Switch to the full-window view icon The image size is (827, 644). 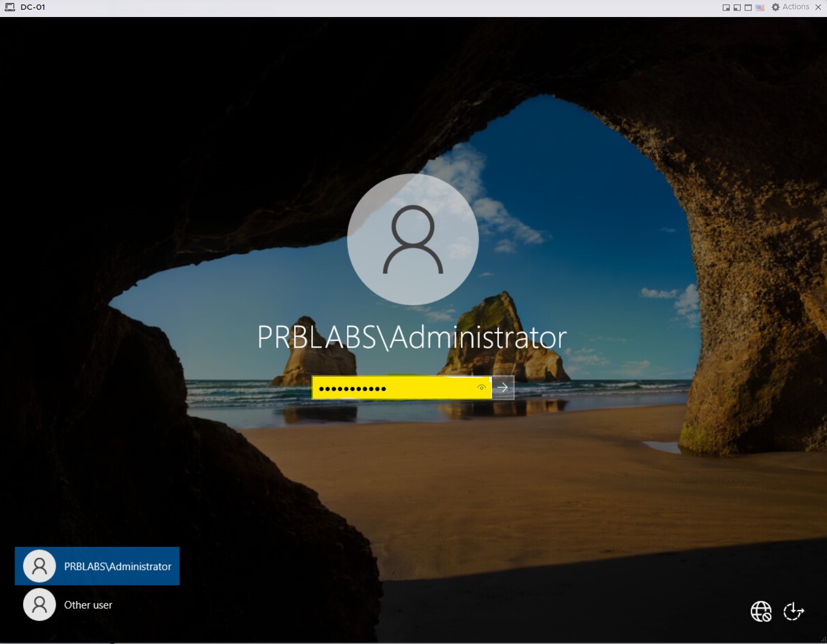coord(748,8)
